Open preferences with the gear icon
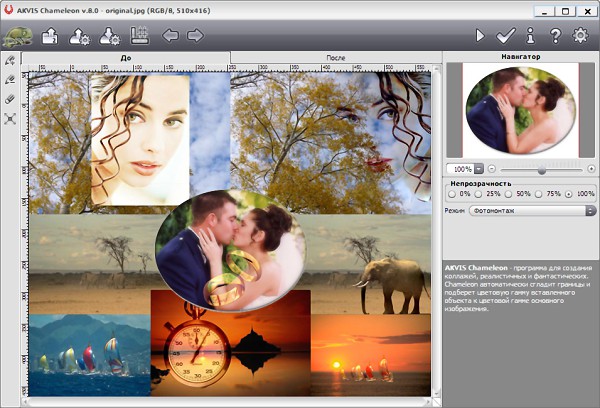 [580, 36]
